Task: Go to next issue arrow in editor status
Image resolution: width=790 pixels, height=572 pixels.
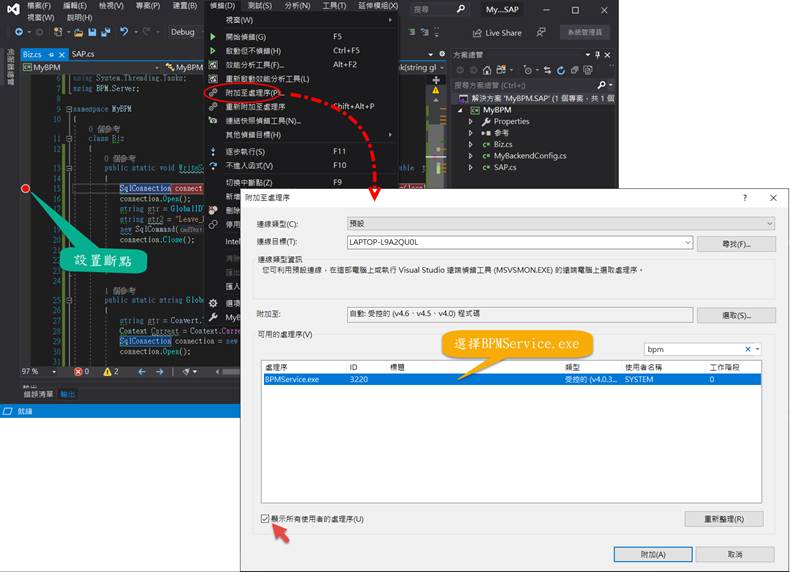Action: point(160,372)
